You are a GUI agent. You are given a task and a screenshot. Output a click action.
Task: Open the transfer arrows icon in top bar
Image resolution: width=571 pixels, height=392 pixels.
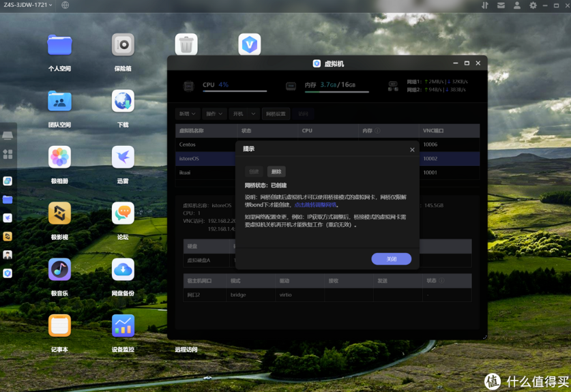pos(484,5)
